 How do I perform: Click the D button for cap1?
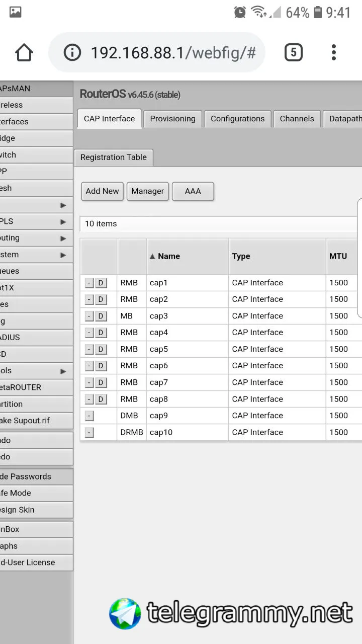101,283
